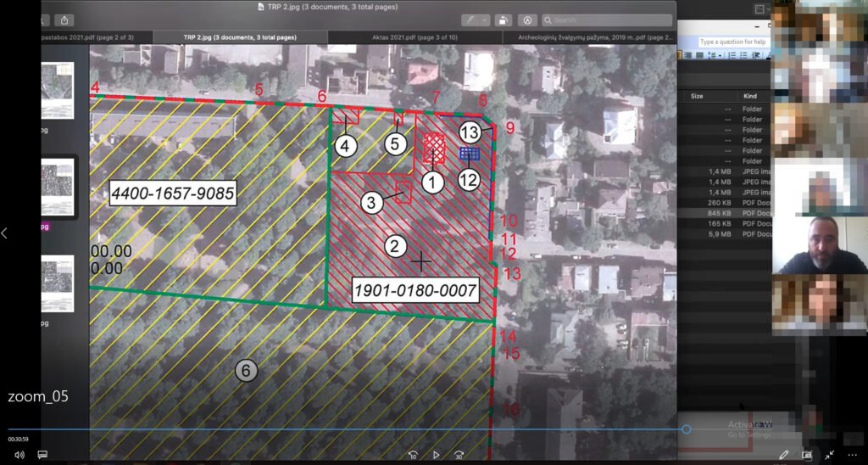Toggle the Markup toolbar circle icon

[527, 20]
